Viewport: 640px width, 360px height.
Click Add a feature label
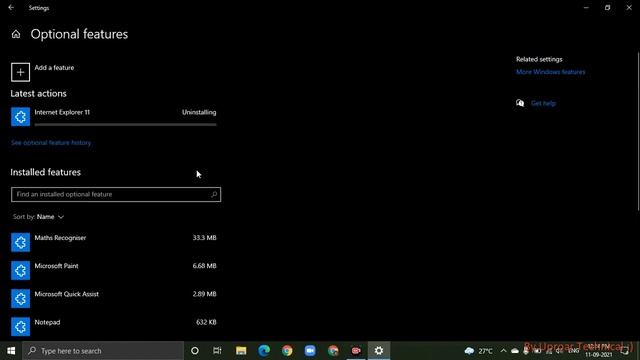coord(54,68)
